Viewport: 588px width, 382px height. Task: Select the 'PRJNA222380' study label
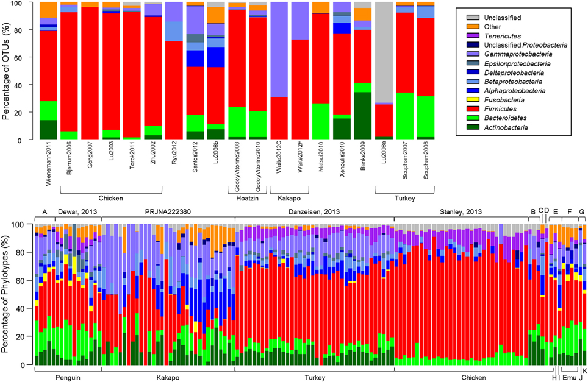coord(168,211)
